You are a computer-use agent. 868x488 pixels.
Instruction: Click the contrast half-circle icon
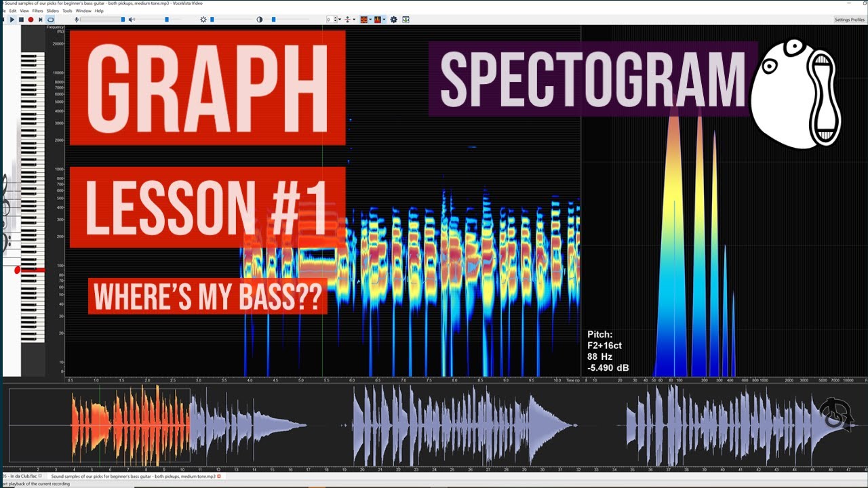coord(259,20)
